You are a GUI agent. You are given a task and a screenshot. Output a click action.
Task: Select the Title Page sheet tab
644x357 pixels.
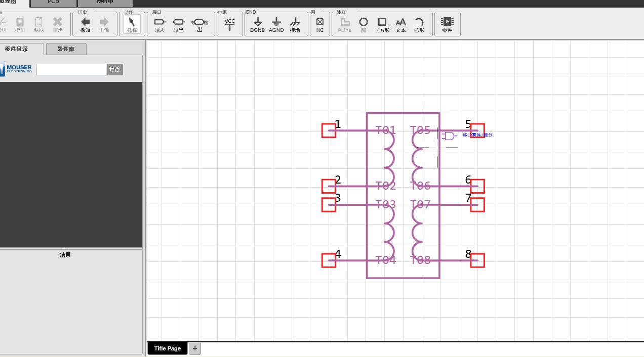point(168,348)
